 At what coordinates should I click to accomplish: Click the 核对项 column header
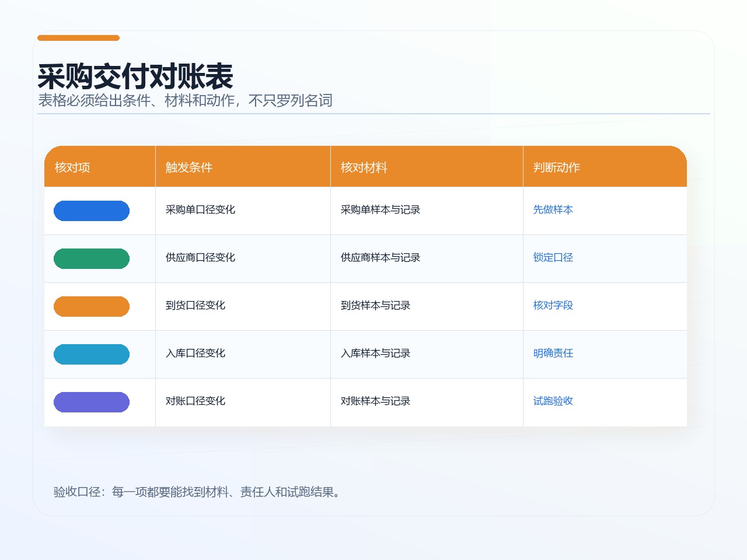point(100,167)
